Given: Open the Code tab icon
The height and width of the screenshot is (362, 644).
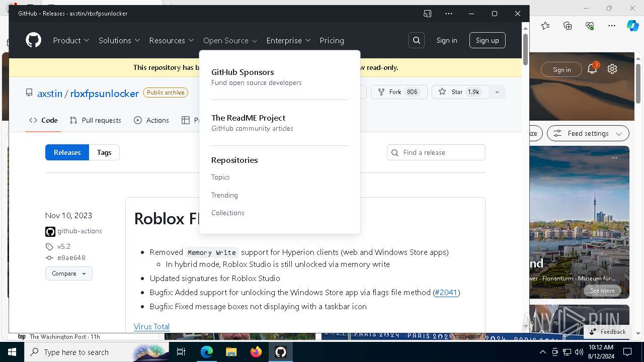Looking at the screenshot, I should click(33, 120).
